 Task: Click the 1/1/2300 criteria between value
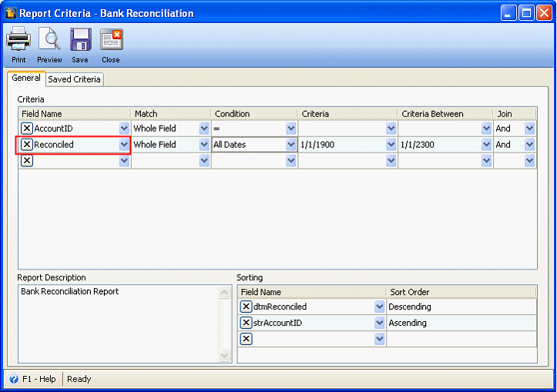pyautogui.click(x=417, y=145)
